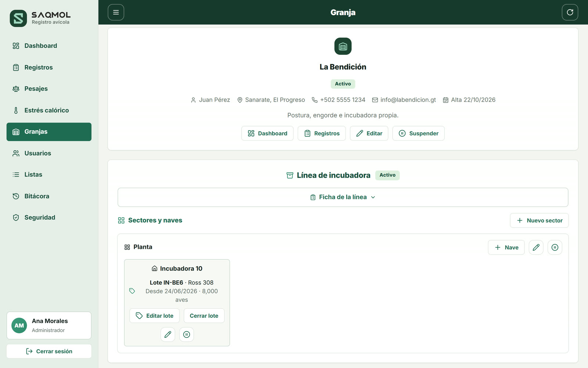Open Pesajes in the sidebar
Screen dimensions: 588x368
[x=49, y=89]
